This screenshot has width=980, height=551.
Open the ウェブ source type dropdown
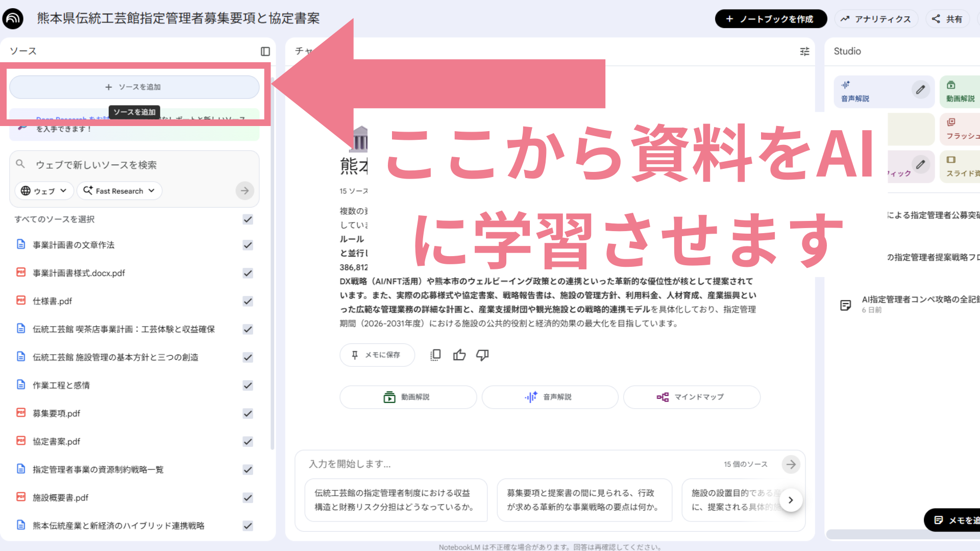tap(44, 191)
